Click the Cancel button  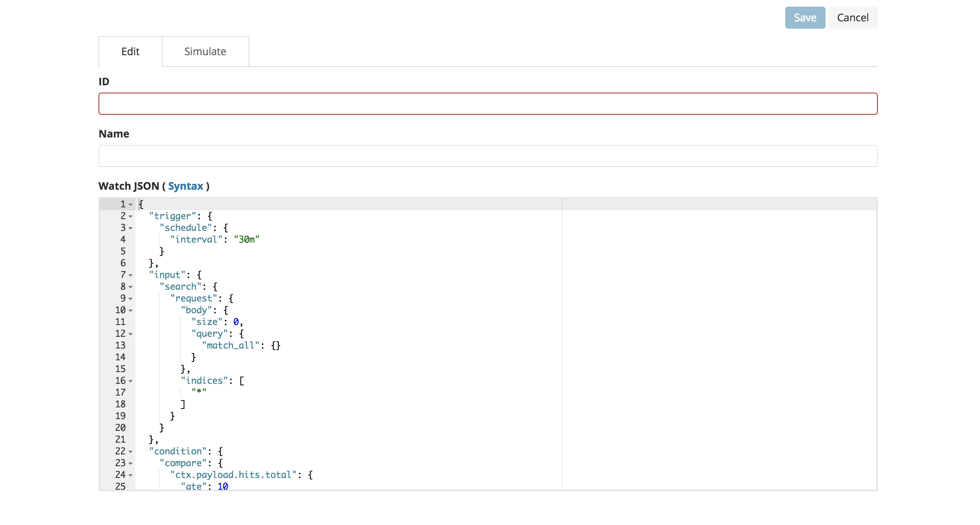(x=852, y=18)
